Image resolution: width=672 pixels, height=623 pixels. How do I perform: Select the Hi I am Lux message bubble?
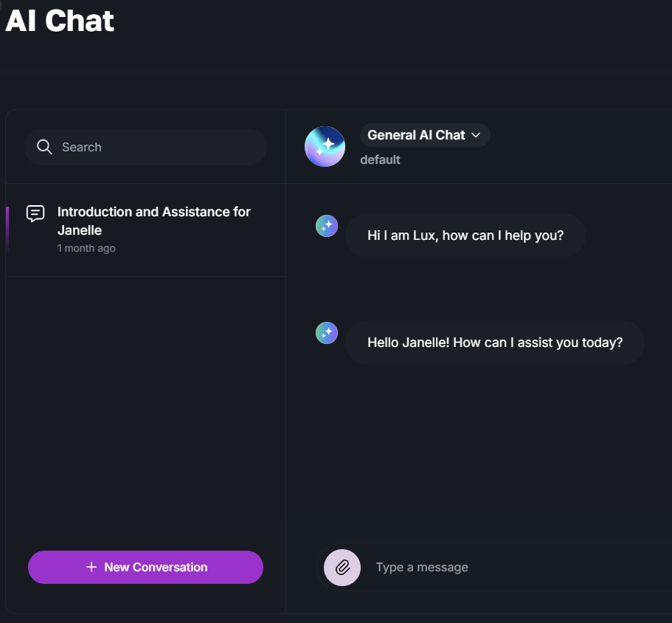tap(465, 234)
